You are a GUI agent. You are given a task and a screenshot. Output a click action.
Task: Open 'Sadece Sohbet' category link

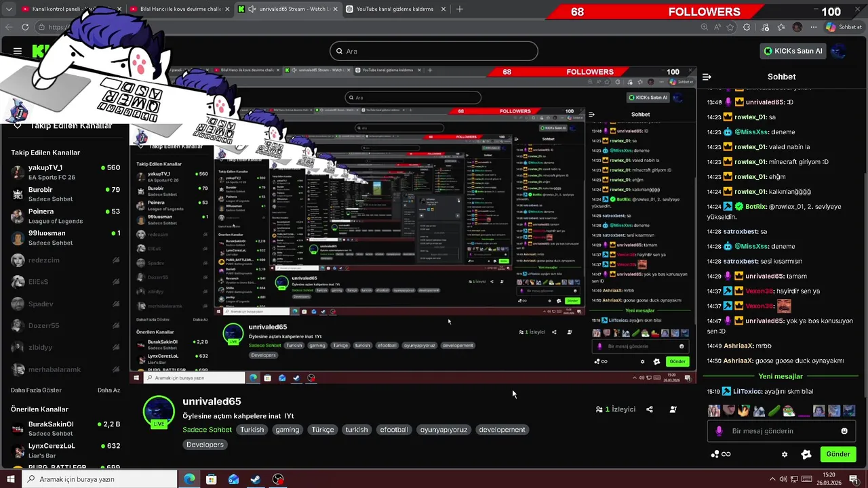207,430
